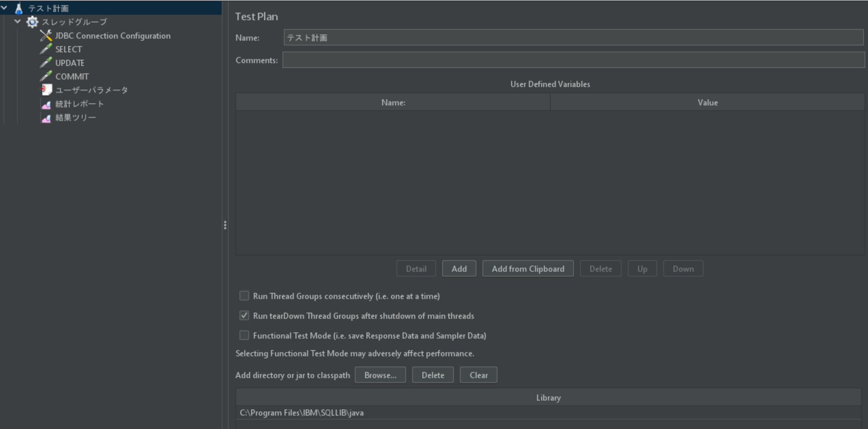Click the UPDATE sampler pipette icon
The image size is (868, 429).
(46, 63)
